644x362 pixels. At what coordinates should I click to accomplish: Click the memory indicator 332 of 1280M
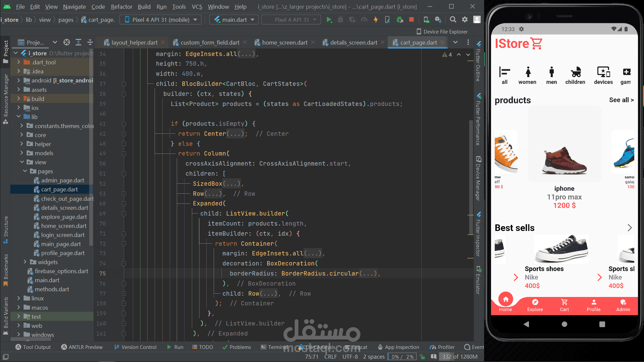[460, 357]
